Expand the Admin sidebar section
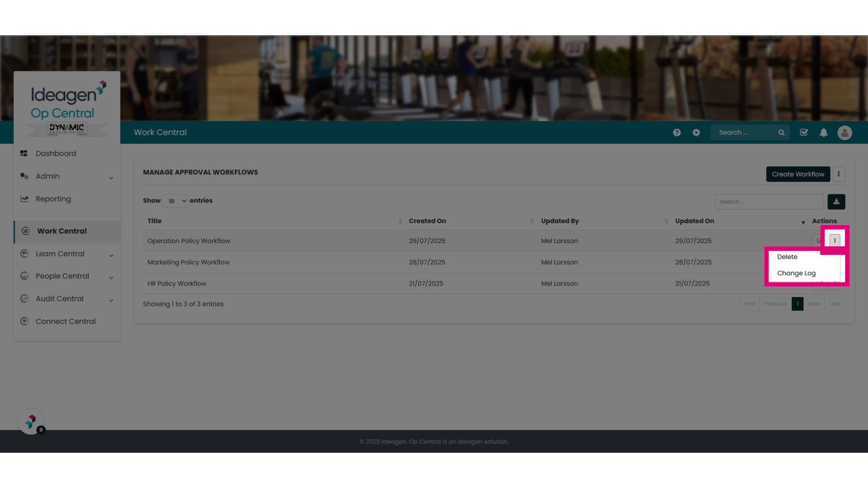The width and height of the screenshot is (868, 488). (x=67, y=176)
